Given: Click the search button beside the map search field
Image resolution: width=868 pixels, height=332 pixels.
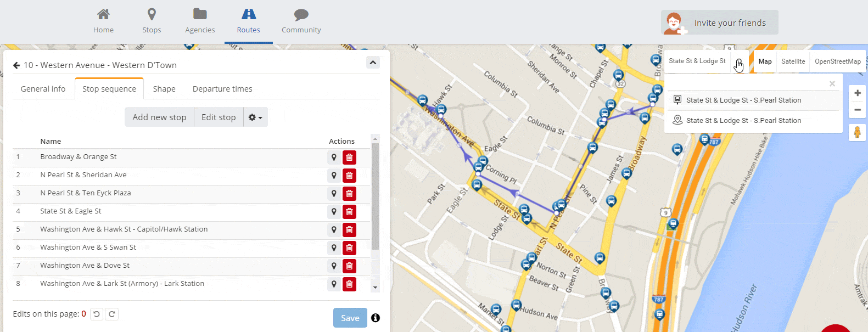Looking at the screenshot, I should [x=740, y=61].
